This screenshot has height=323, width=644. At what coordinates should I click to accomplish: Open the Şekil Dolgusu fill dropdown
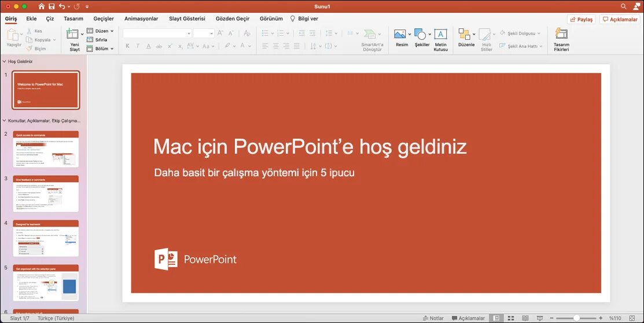[520, 33]
